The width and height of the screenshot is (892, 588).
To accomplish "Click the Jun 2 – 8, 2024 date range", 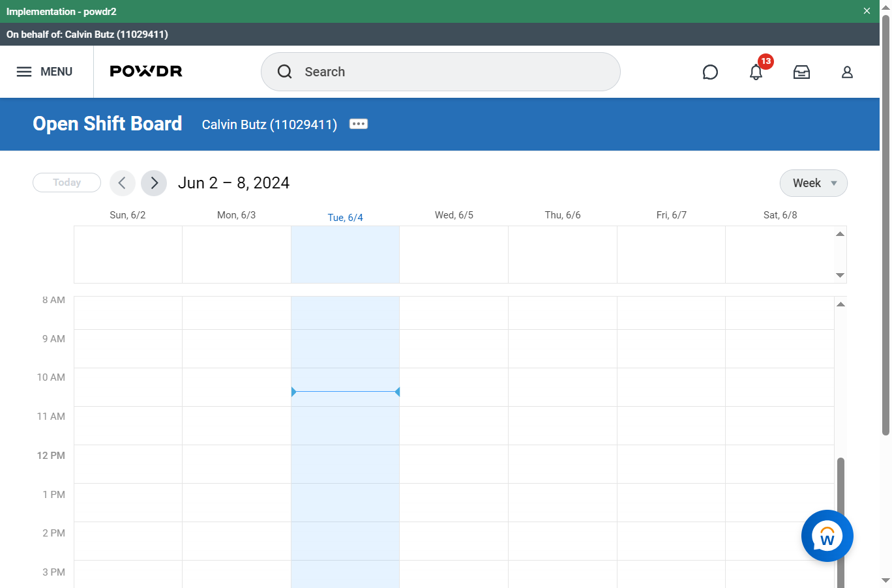I will tap(234, 183).
